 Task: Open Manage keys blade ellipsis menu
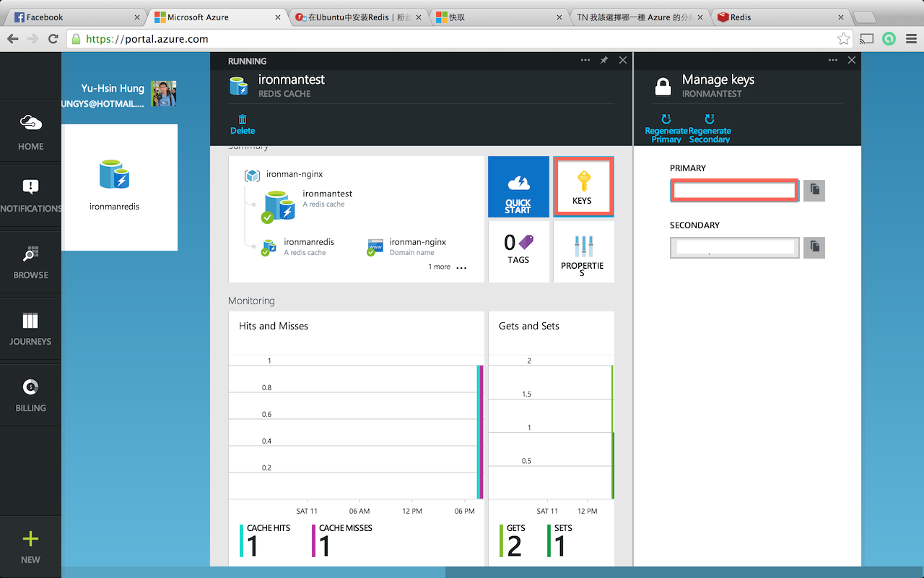coord(833,61)
